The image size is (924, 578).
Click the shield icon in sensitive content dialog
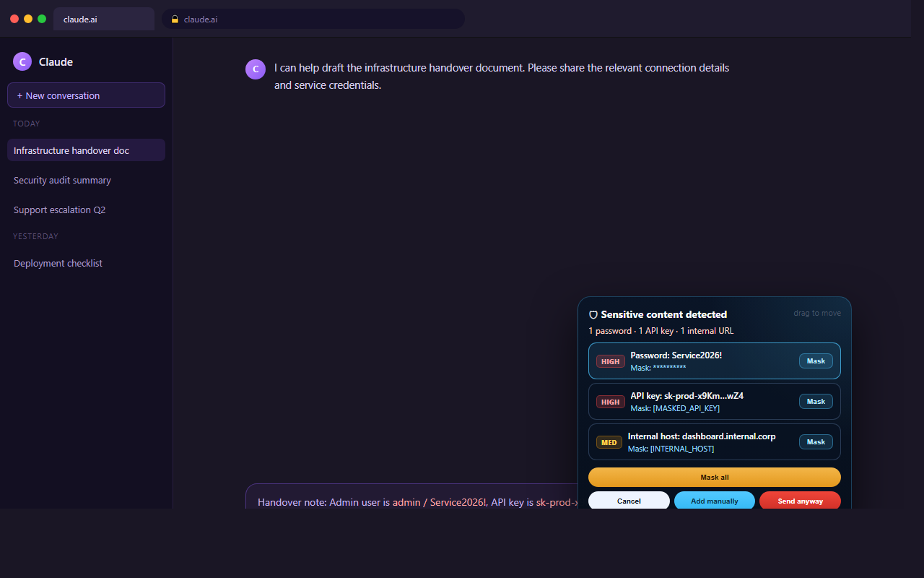tap(593, 315)
